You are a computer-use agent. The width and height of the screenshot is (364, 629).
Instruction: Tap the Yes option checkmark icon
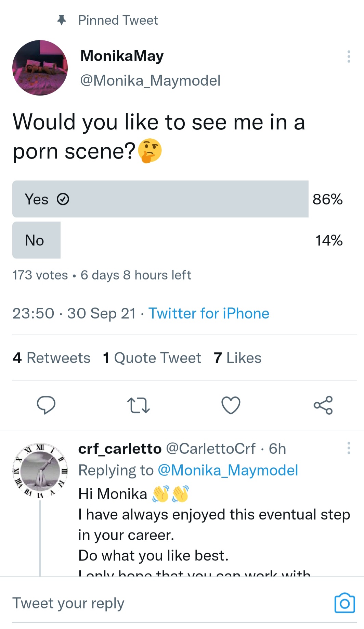pyautogui.click(x=63, y=199)
